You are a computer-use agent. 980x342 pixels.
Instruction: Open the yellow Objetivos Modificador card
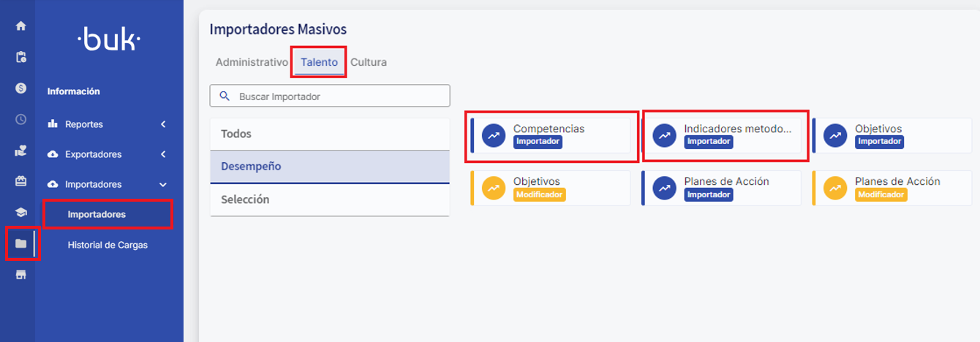coord(550,188)
